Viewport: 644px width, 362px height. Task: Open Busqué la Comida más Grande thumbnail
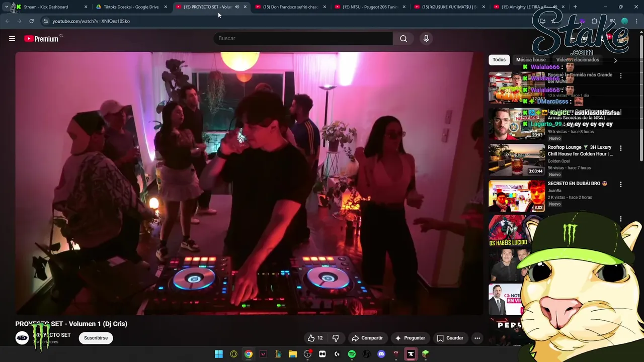517,87
